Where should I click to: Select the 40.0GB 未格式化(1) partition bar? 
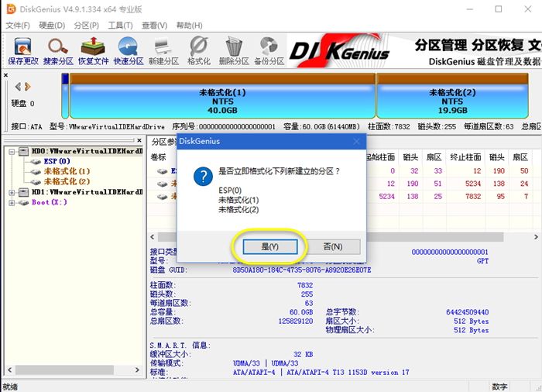(x=222, y=96)
